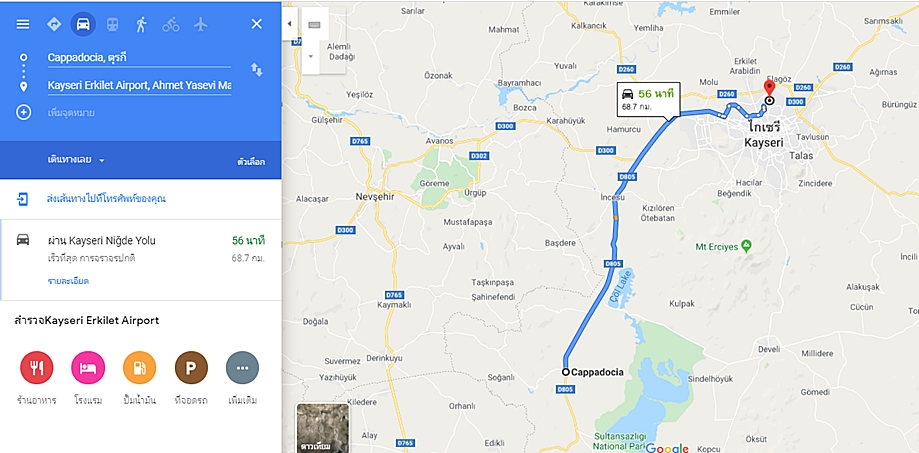Screen dimensions: 919x453
Task: Choose driving mode car icon
Action: point(83,24)
